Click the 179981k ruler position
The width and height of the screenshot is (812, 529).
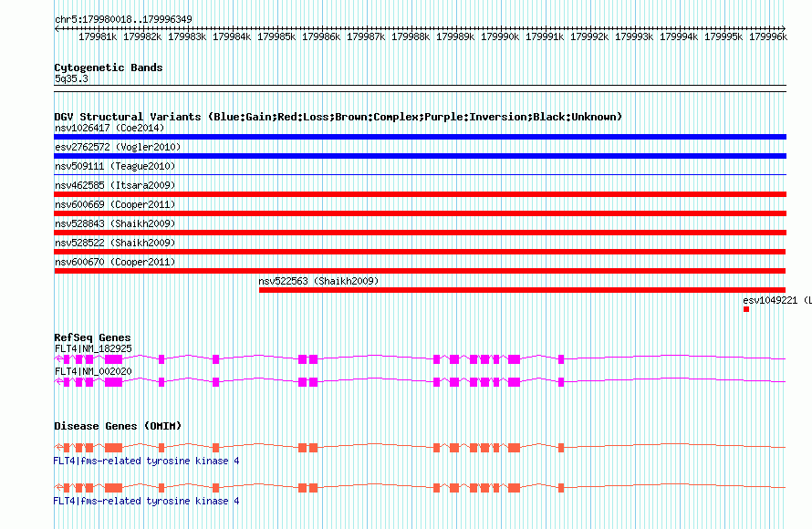98,36
